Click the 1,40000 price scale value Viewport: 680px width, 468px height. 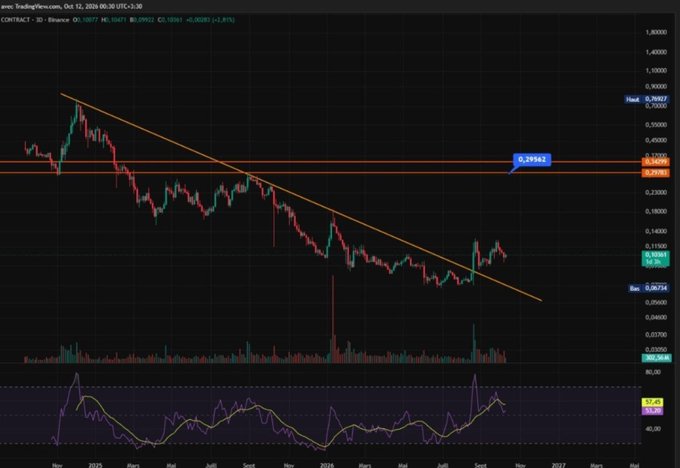(656, 52)
